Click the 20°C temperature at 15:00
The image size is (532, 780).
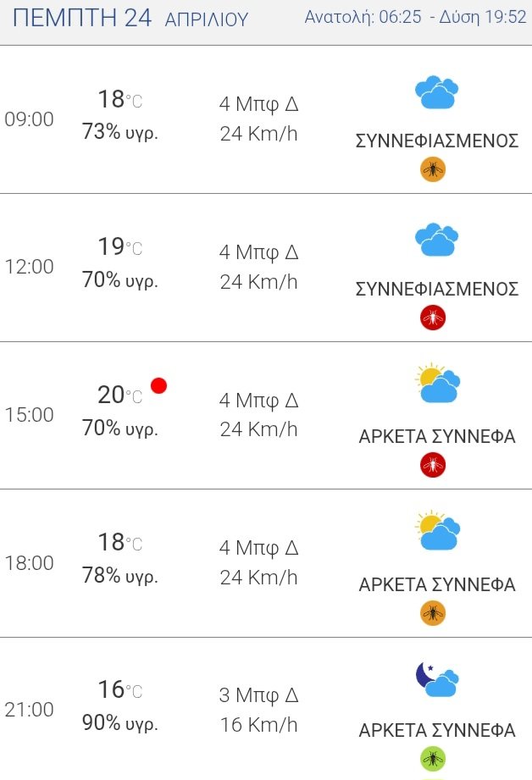pos(120,395)
